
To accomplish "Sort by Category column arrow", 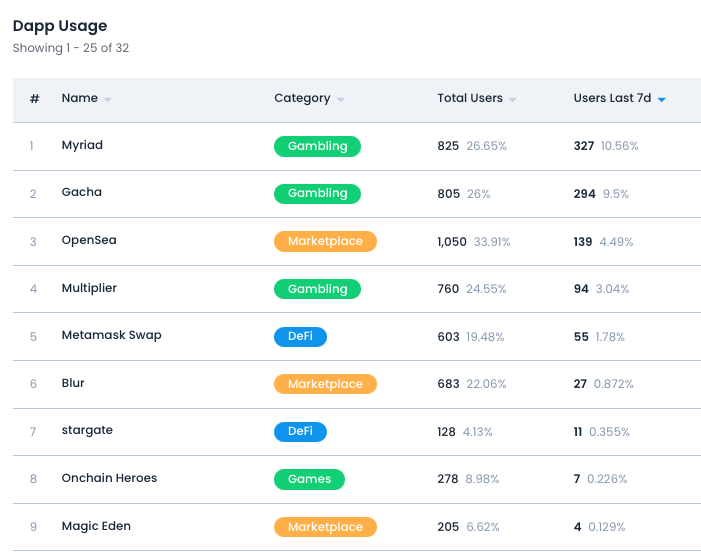I will pyautogui.click(x=341, y=100).
